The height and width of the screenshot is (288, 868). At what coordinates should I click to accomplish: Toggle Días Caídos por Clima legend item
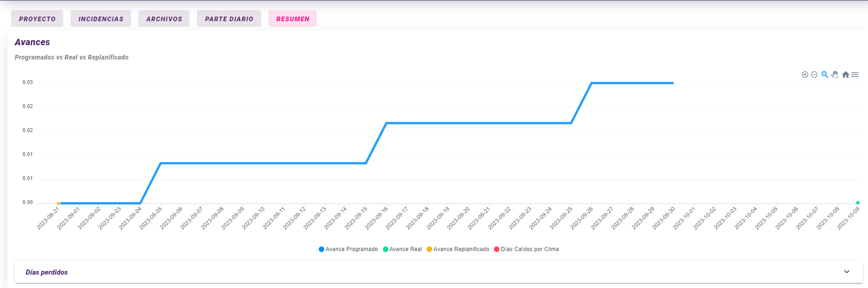526,249
